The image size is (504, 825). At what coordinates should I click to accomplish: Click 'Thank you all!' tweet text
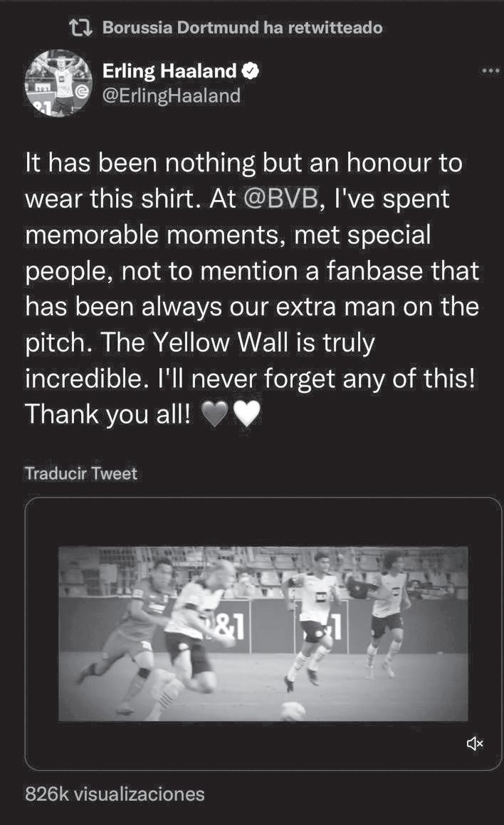[x=107, y=414]
